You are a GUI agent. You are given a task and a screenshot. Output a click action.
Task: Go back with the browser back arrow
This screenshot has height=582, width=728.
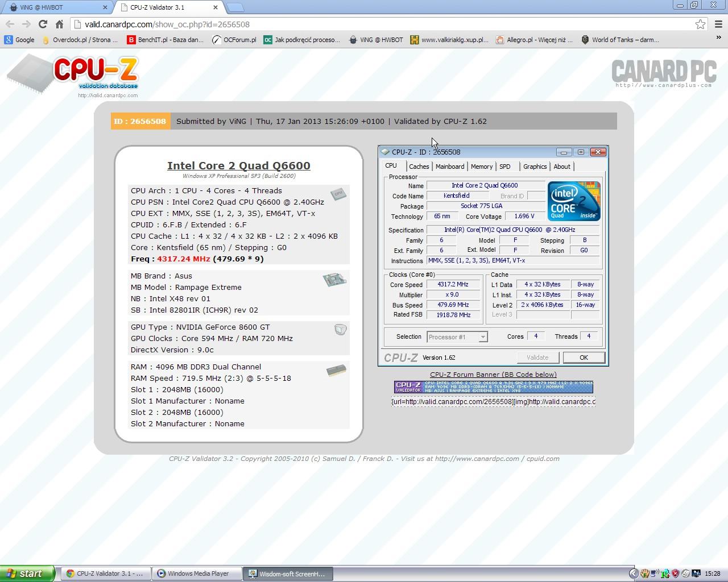10,24
